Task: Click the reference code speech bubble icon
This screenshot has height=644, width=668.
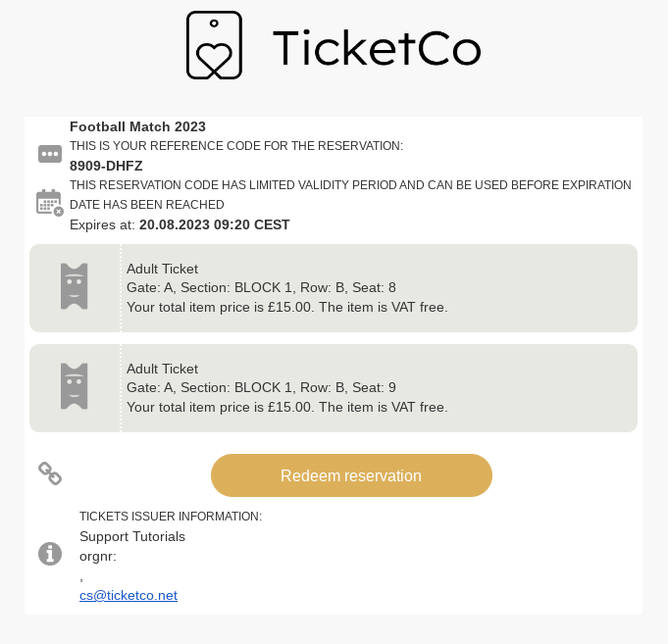Action: point(50,154)
